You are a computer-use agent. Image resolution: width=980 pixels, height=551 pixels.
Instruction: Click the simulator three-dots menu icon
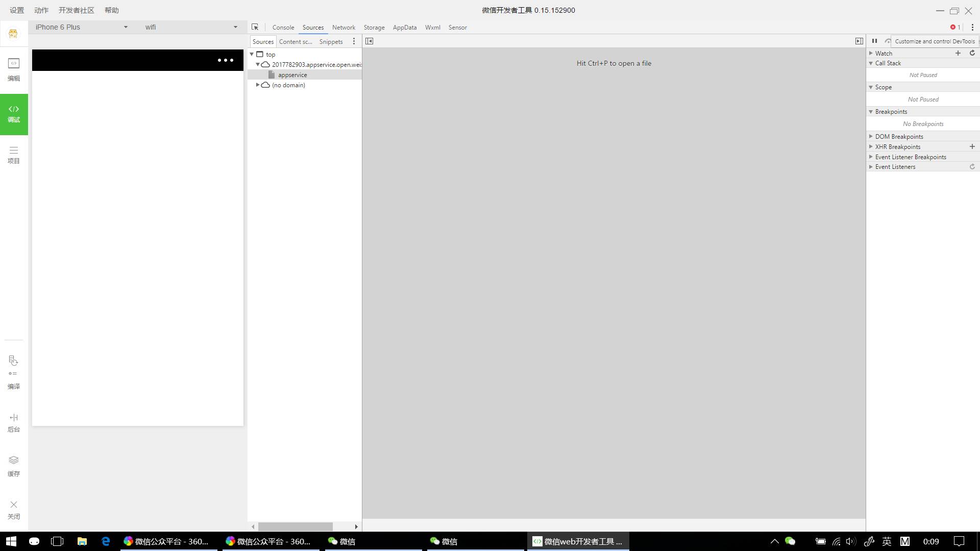point(225,60)
